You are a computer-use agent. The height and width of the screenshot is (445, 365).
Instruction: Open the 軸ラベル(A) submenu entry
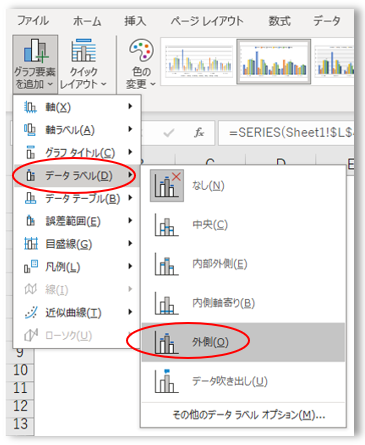point(77,130)
